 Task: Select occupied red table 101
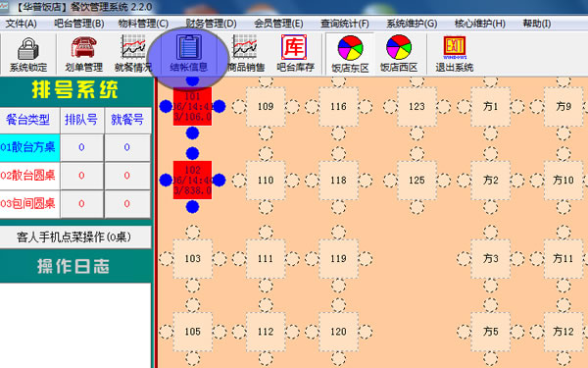192,107
